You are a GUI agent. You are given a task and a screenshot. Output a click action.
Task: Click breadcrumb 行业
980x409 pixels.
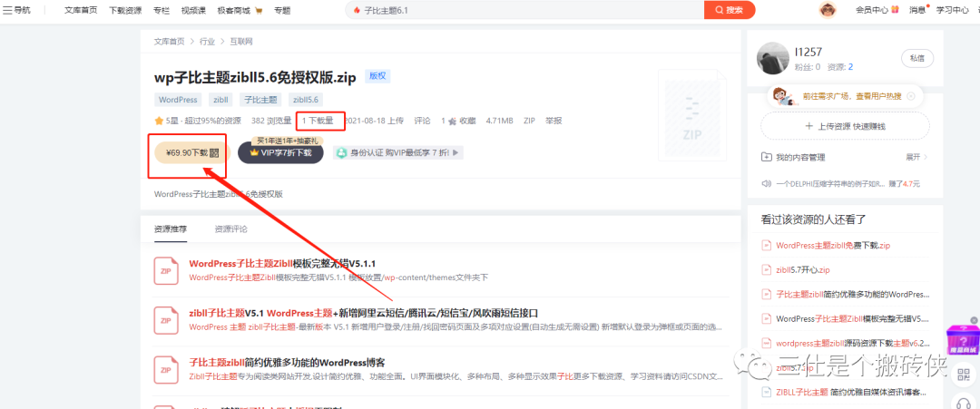pos(207,41)
